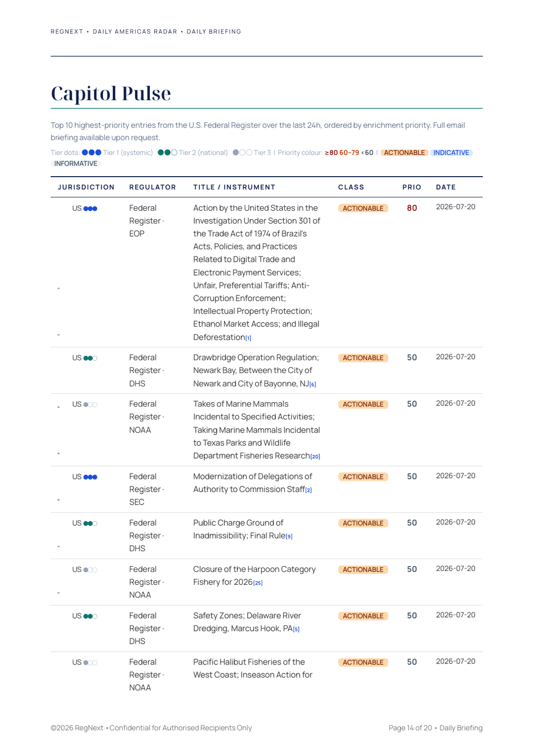
Task: Click 'Federal Register · SEC' regulator cell
Action: tap(147, 489)
